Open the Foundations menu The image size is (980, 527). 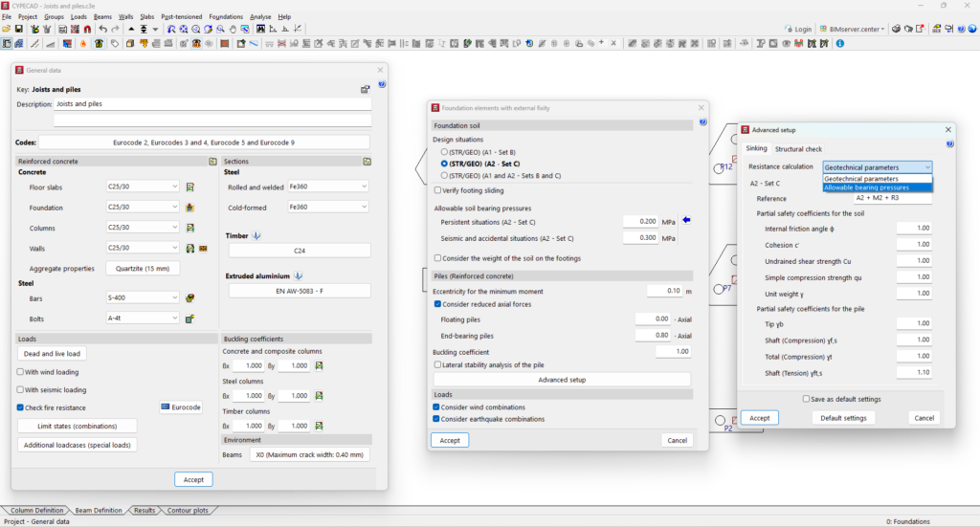click(226, 16)
